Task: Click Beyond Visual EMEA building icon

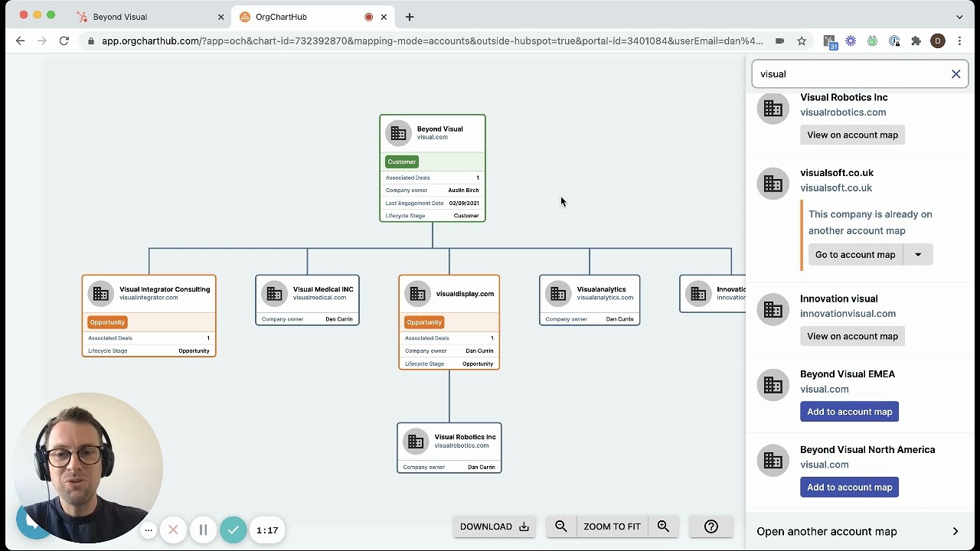Action: point(773,385)
